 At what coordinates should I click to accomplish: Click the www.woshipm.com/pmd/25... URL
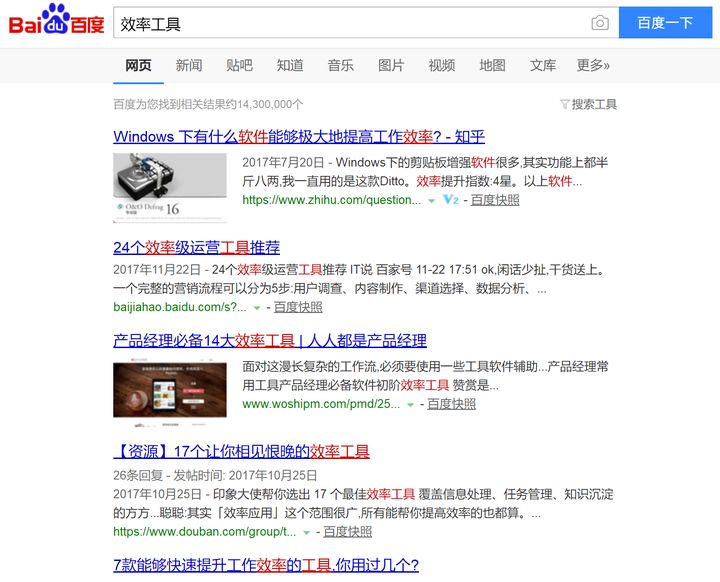pyautogui.click(x=321, y=404)
